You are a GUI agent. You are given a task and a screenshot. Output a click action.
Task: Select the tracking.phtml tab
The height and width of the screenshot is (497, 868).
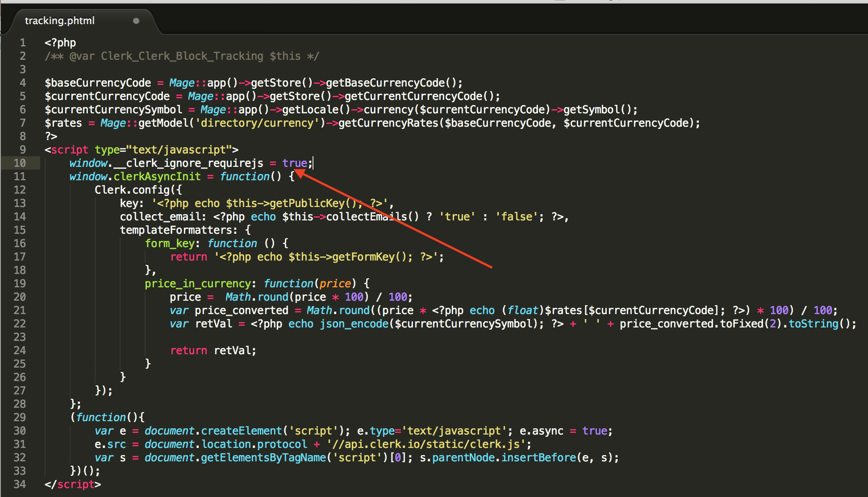coord(60,21)
